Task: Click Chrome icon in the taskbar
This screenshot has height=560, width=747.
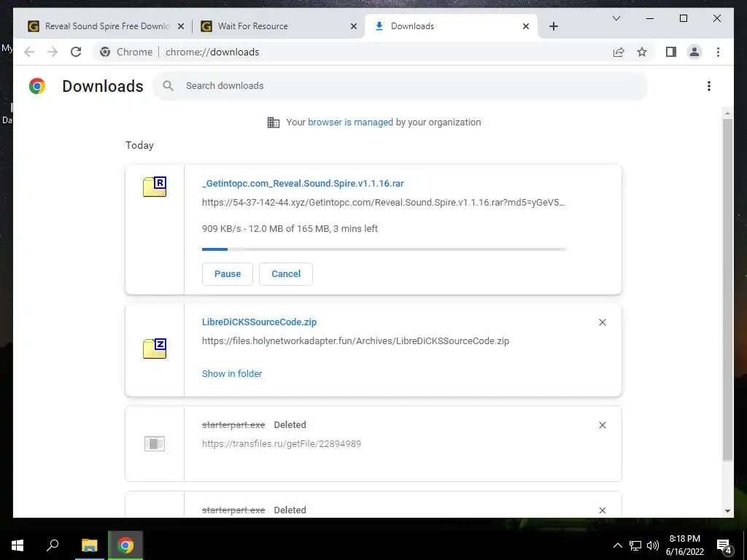Action: click(125, 545)
